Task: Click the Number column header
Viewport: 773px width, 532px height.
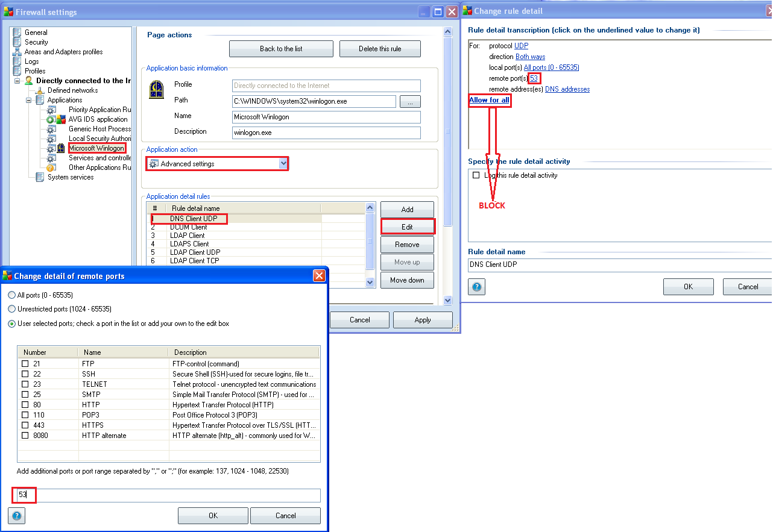Action: (48, 352)
